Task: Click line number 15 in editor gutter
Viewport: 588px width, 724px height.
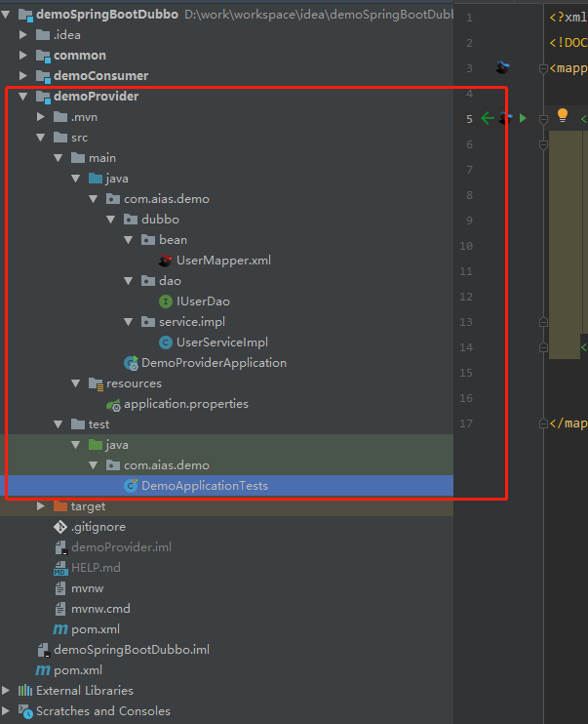Action: click(466, 373)
